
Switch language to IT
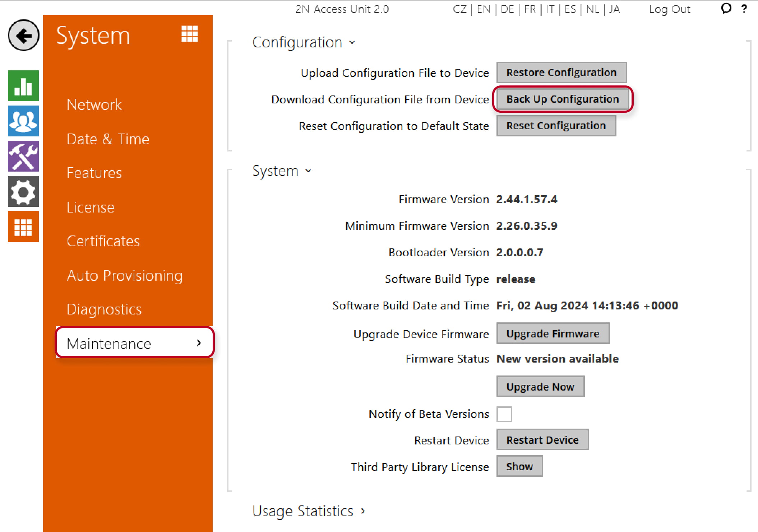[x=550, y=9]
